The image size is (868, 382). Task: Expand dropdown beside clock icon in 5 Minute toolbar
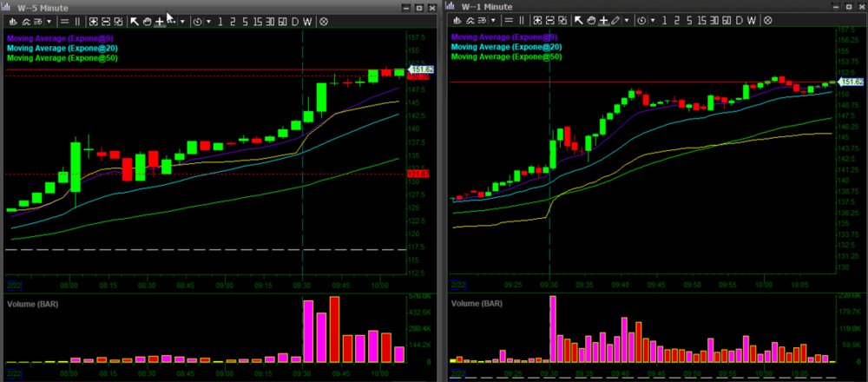[209, 21]
